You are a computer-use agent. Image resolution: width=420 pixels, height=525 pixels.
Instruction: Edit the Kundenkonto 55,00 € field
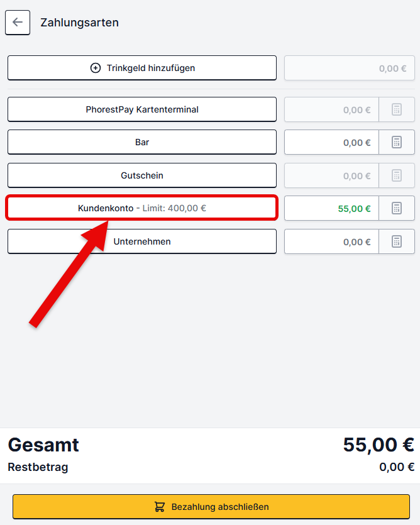tap(331, 208)
